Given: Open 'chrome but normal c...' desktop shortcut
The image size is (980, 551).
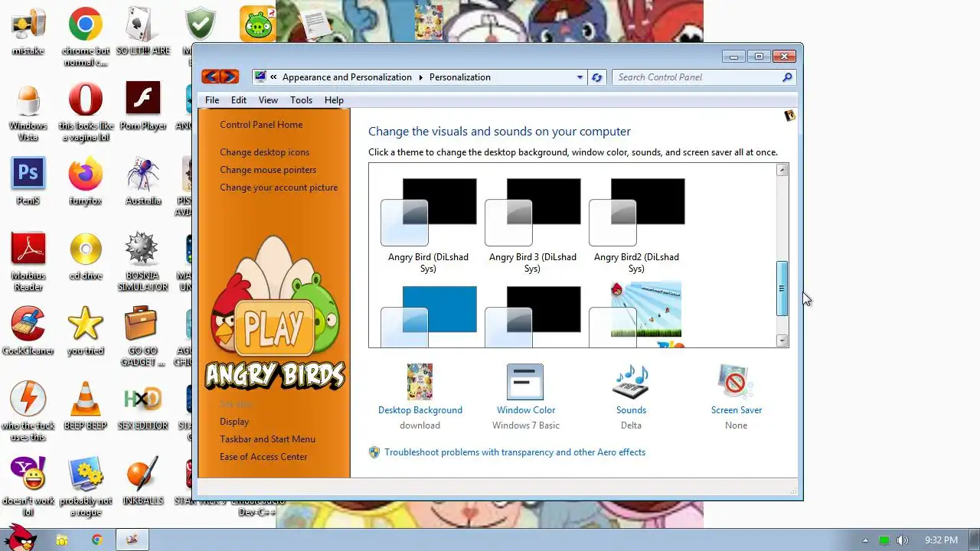Looking at the screenshot, I should pos(86,37).
